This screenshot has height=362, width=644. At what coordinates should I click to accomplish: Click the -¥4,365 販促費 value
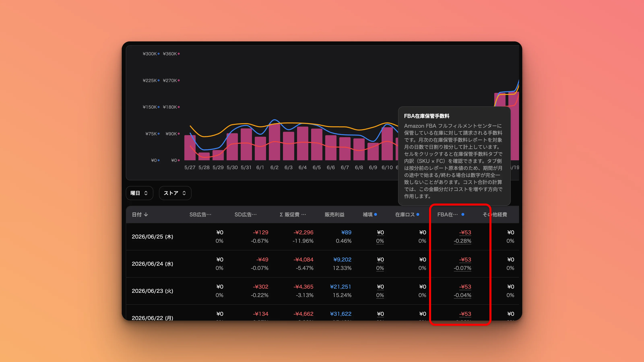pyautogui.click(x=303, y=287)
